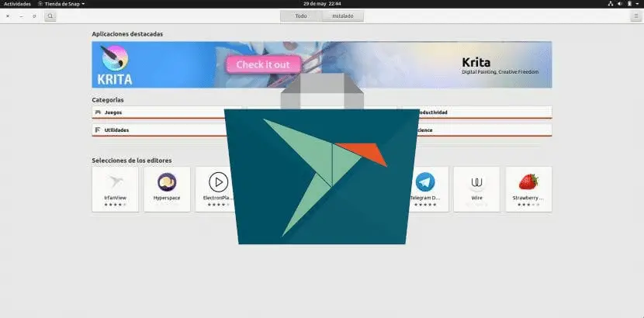Viewport: 644px width, 318px height.
Task: Choose the Wire app tile
Action: 476,188
